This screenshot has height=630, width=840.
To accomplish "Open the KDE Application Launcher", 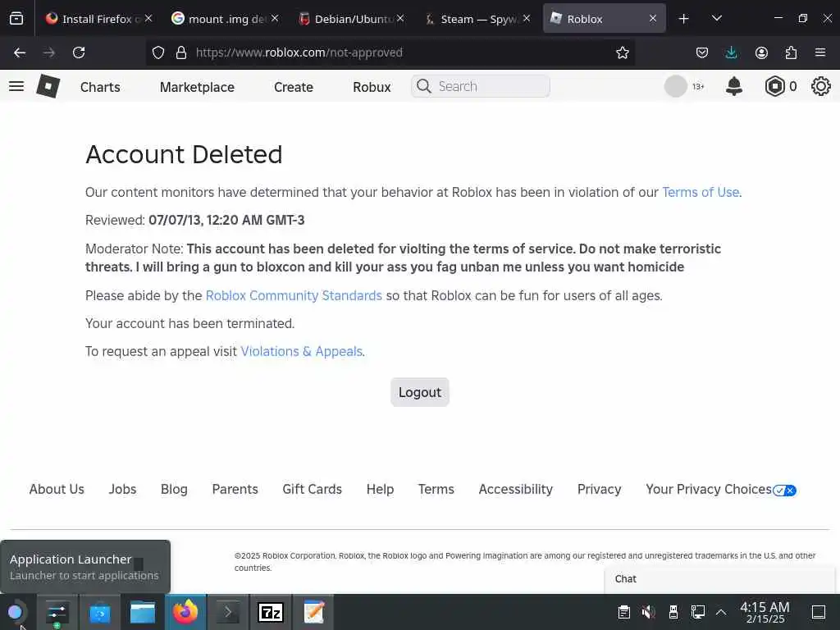I will [15, 612].
